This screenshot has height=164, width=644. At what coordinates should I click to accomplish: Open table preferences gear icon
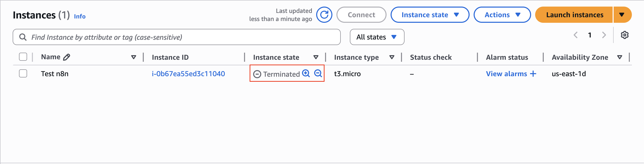point(625,35)
